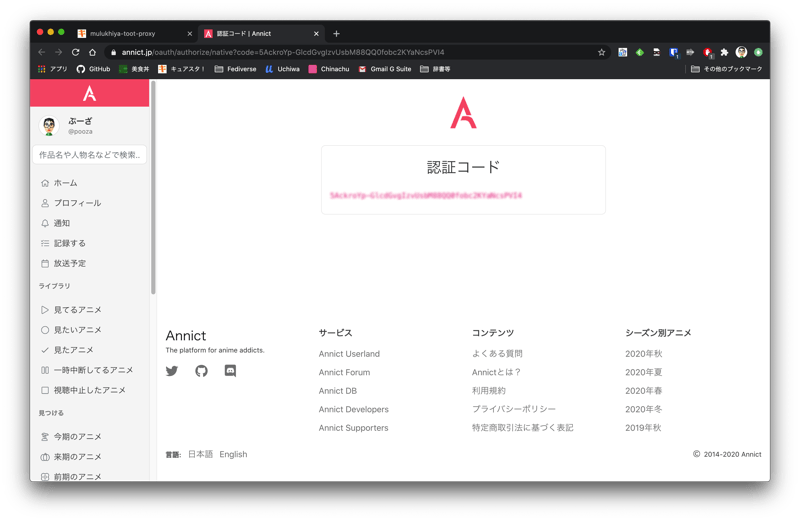800x521 pixels.
Task: Click the Annict logo in the sidebar header
Action: [x=89, y=94]
